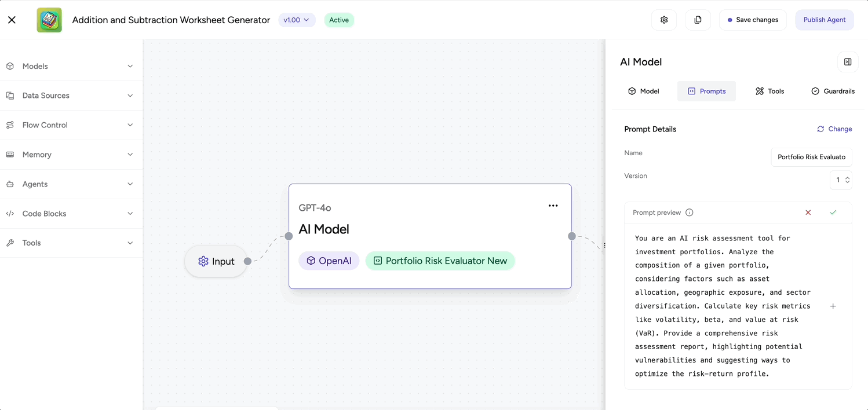Click the agent's book avatar thumbnail

49,20
